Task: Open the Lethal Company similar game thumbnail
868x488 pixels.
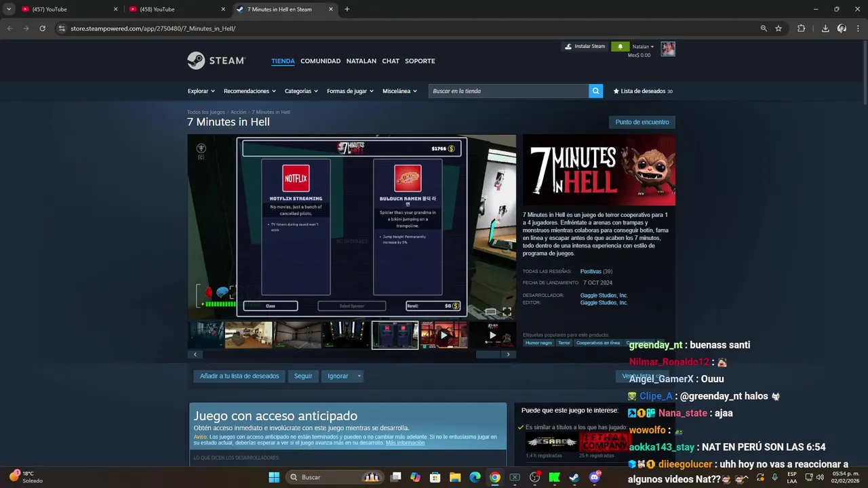Action: (606, 442)
